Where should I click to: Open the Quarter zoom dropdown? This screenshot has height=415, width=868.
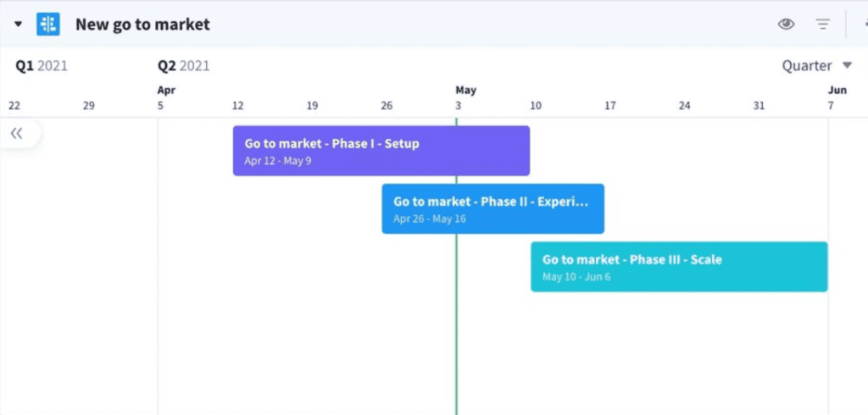(816, 66)
